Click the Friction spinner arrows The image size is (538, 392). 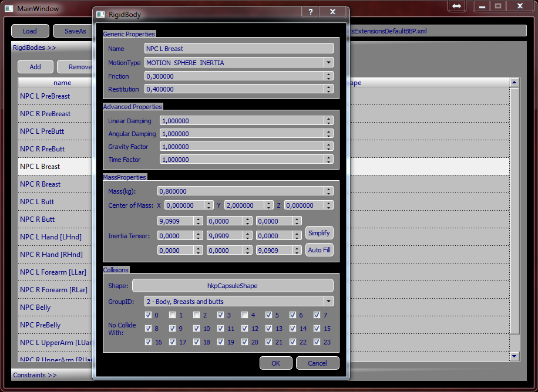click(328, 76)
